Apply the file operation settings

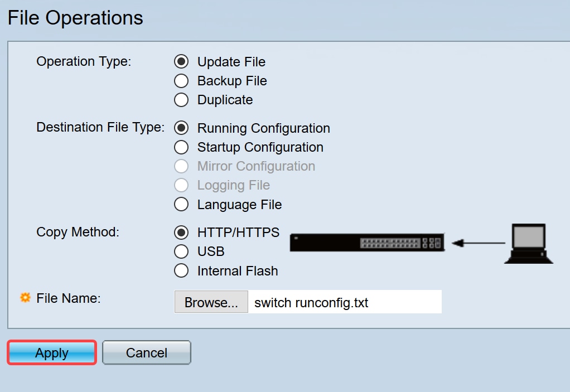pyautogui.click(x=52, y=352)
